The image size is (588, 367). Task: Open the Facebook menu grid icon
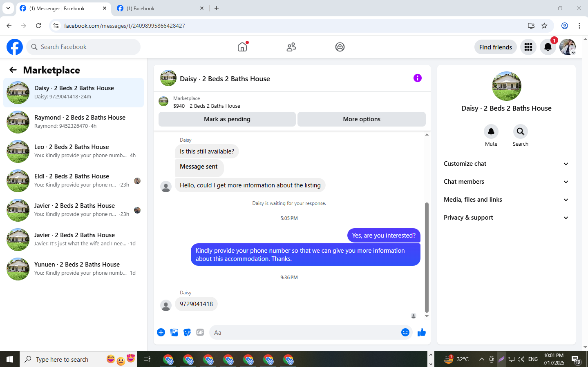coord(528,47)
